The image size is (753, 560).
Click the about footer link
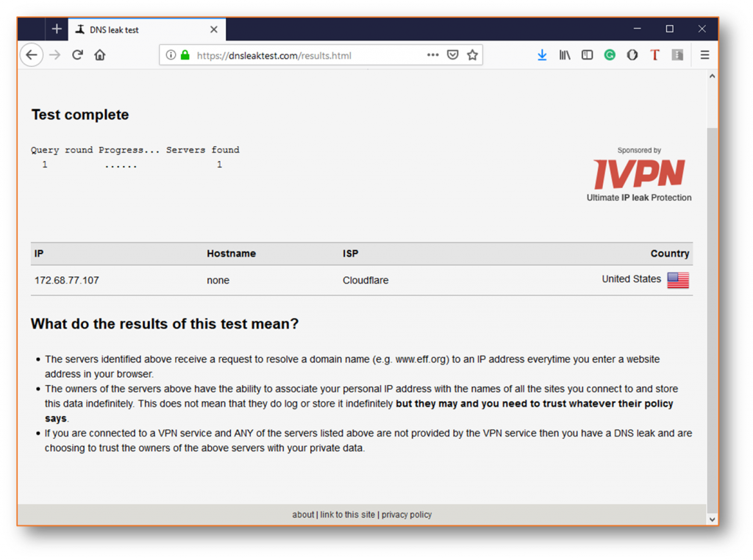303,514
